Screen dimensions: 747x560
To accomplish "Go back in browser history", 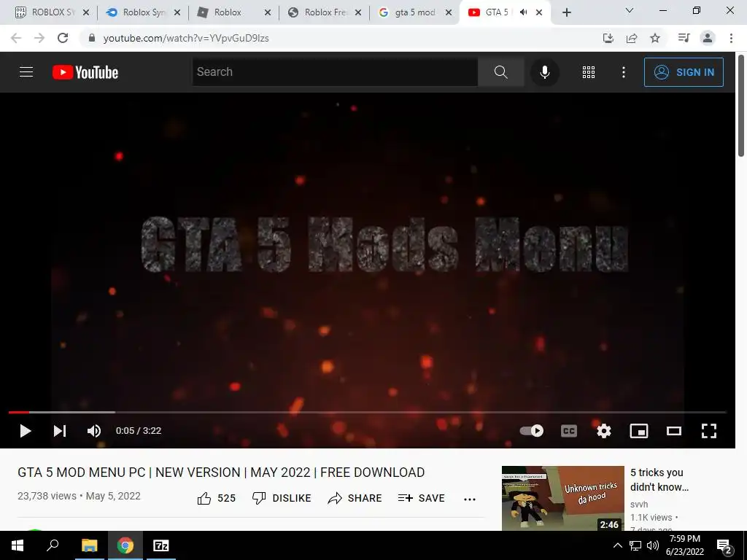I will [x=16, y=38].
